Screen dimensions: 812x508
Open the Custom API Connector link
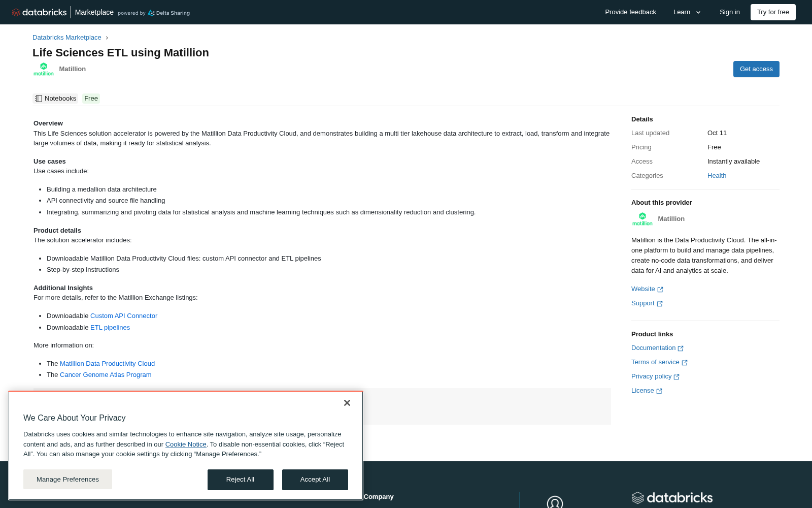coord(124,316)
